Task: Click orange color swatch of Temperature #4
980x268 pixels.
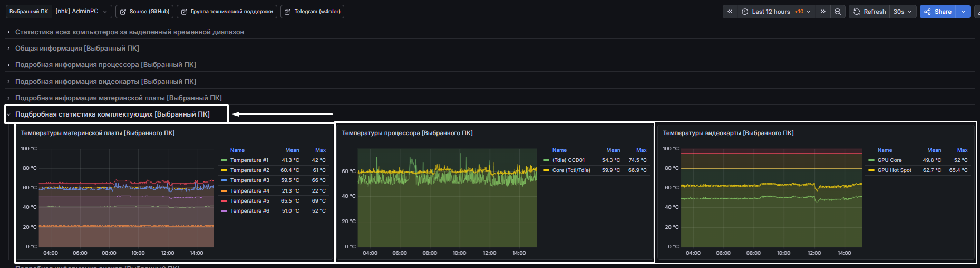Action: tap(224, 191)
